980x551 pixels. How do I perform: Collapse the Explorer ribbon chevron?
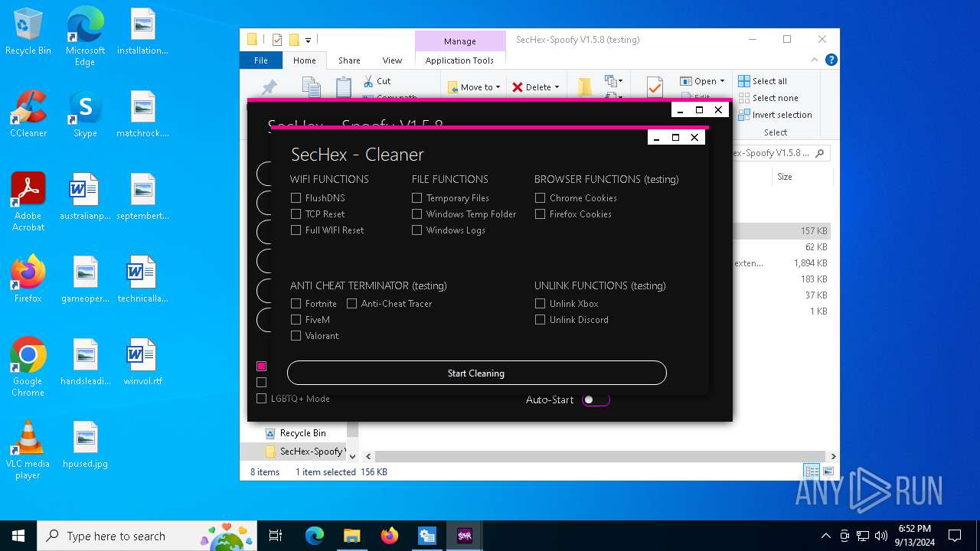coord(816,60)
